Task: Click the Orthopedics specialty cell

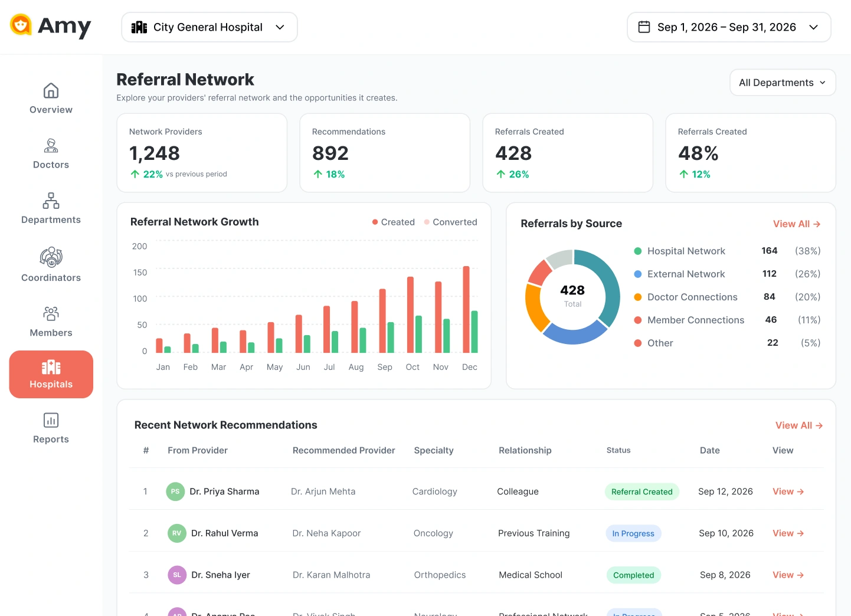Action: tap(440, 575)
